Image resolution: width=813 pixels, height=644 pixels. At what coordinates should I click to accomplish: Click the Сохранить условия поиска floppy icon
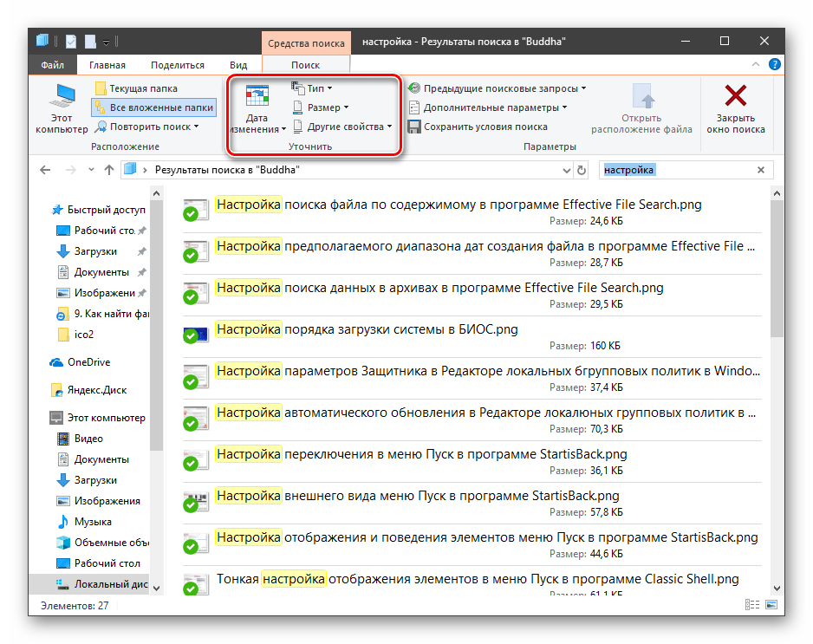click(x=414, y=127)
